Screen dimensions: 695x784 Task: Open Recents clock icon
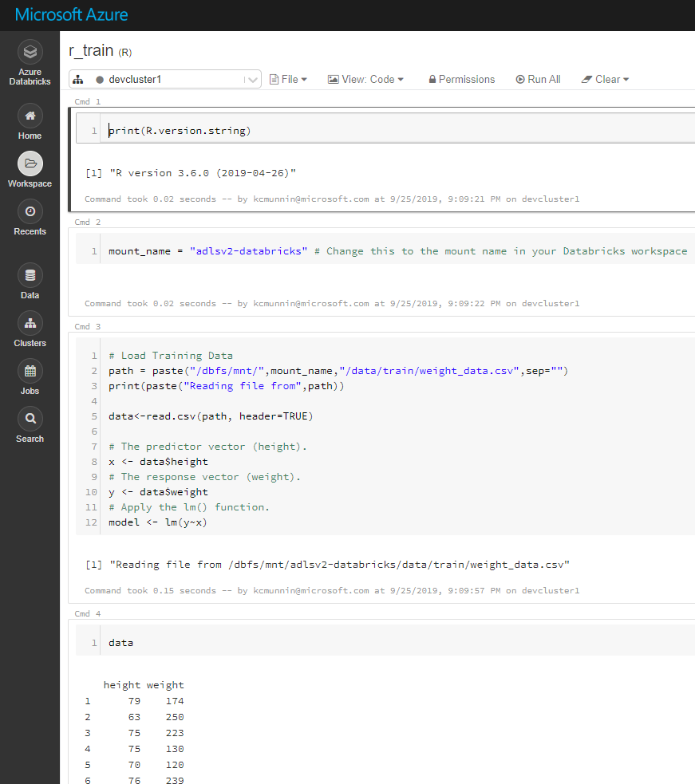(x=30, y=211)
